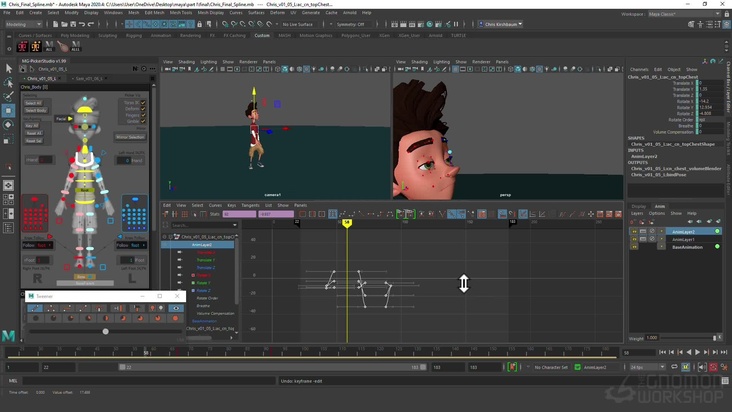
Task: Click Key All button in picker
Action: coord(32,126)
